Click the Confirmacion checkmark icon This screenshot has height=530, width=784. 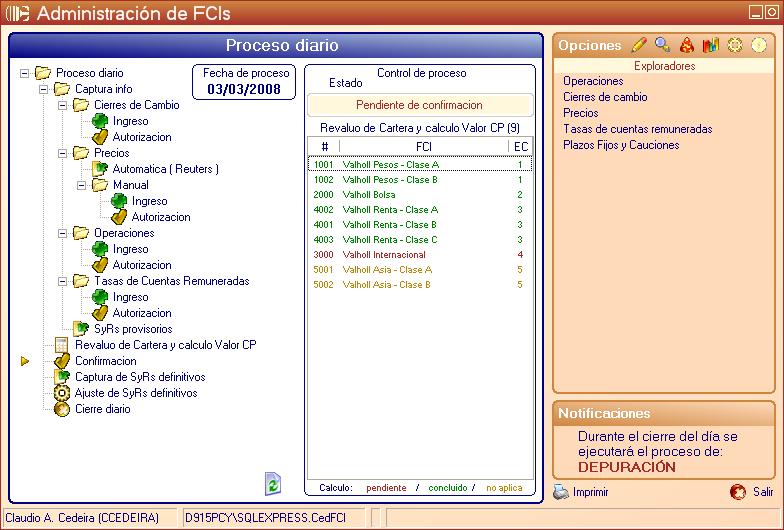tap(62, 361)
